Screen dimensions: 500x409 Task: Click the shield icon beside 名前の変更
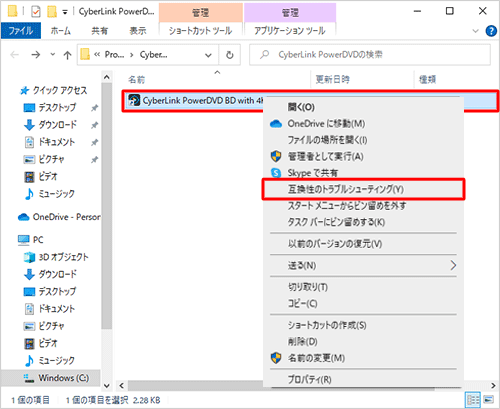click(276, 358)
